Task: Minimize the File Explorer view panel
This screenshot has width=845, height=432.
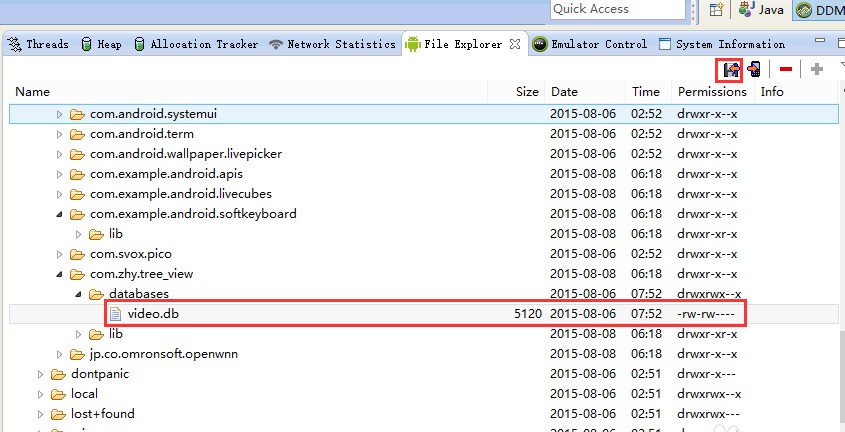Action: [820, 40]
